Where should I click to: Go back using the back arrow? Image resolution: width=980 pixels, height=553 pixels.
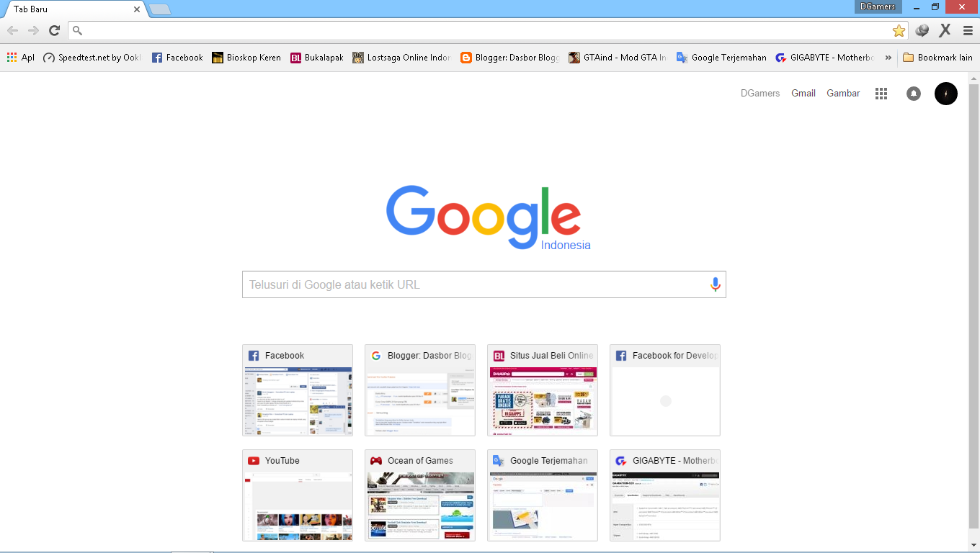click(12, 30)
